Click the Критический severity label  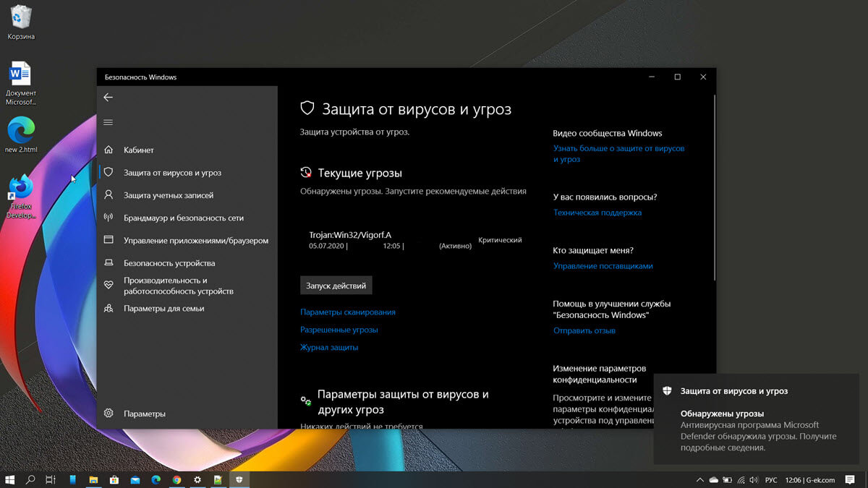[500, 240]
